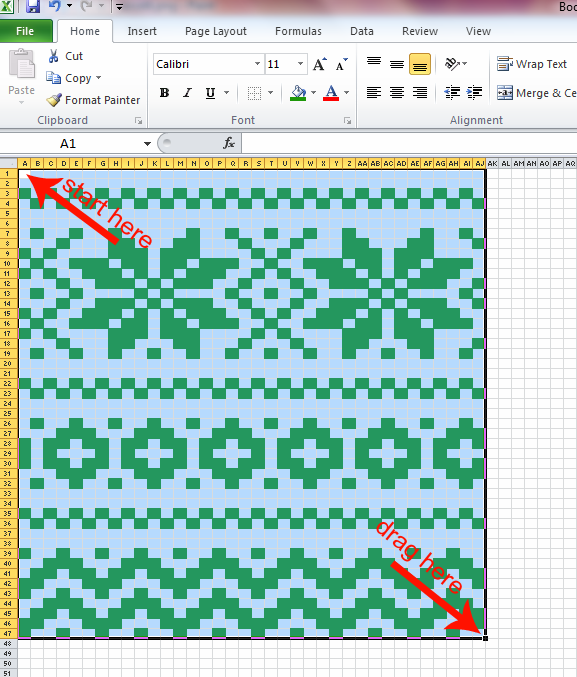
Task: Click the Borders icon
Action: coord(254,93)
